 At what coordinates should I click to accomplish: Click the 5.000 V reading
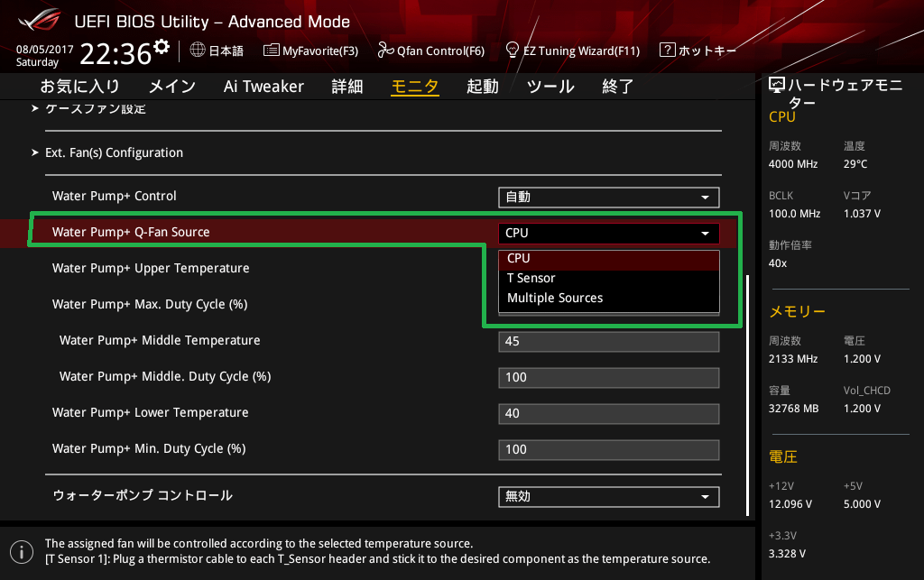pyautogui.click(x=862, y=504)
